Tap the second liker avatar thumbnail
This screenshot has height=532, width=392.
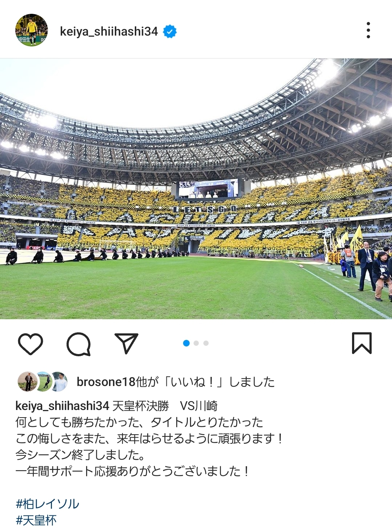44,382
